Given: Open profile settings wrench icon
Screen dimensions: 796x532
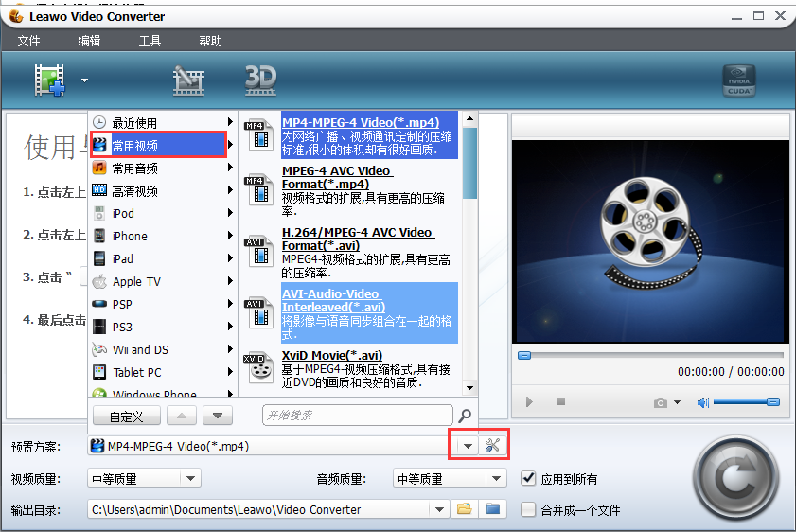Looking at the screenshot, I should pos(492,446).
